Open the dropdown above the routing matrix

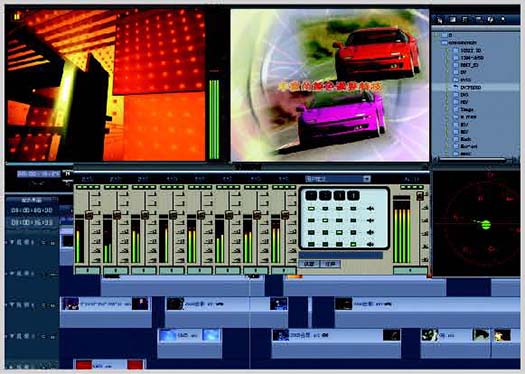(x=338, y=179)
